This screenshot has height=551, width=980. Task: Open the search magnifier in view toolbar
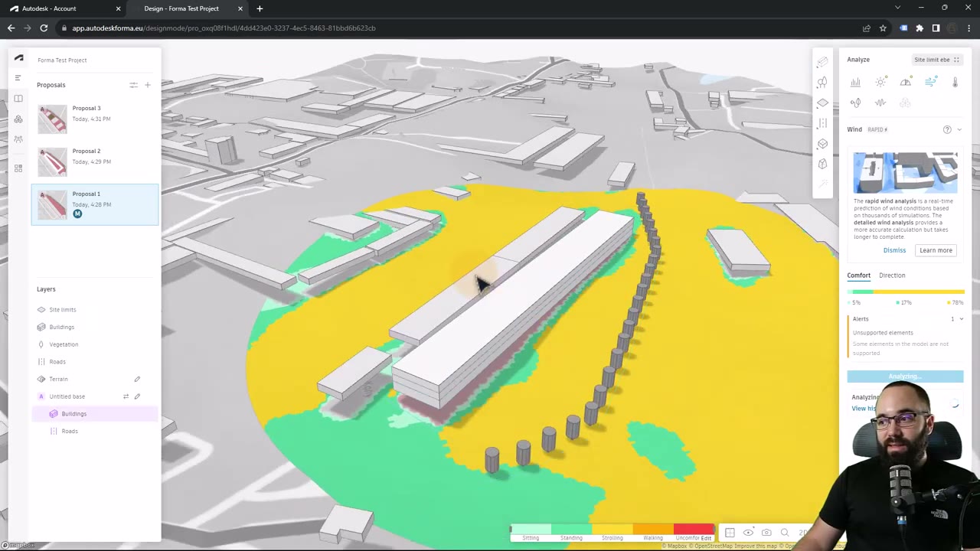click(785, 533)
